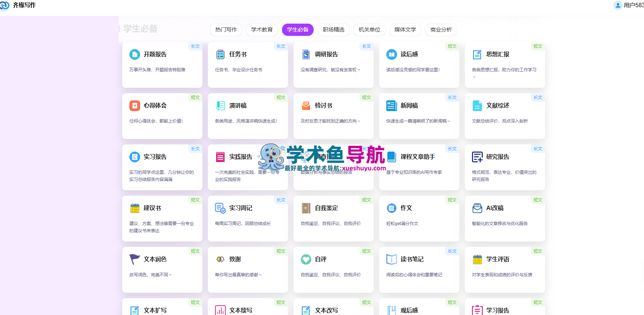Switch to the 机关单位 tab
Screen dimensions: 644x315
click(369, 30)
